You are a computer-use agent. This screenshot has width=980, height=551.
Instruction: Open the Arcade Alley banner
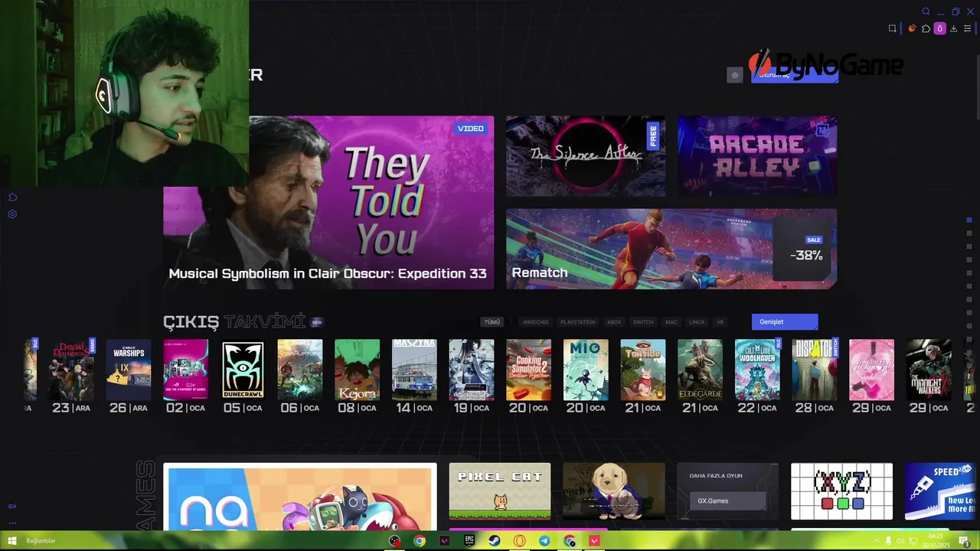(x=757, y=156)
